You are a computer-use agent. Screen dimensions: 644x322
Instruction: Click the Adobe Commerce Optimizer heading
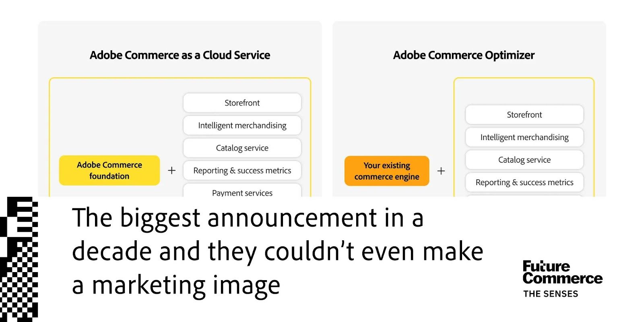464,55
